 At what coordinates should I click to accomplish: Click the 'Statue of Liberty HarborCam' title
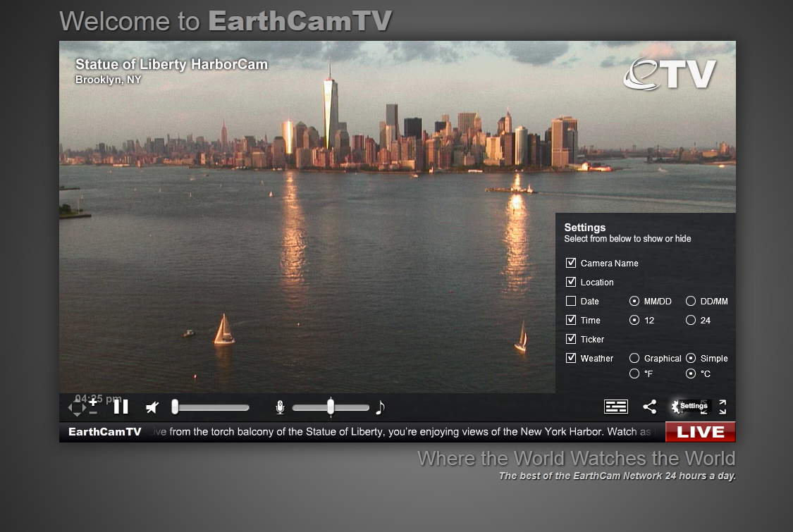coord(171,64)
